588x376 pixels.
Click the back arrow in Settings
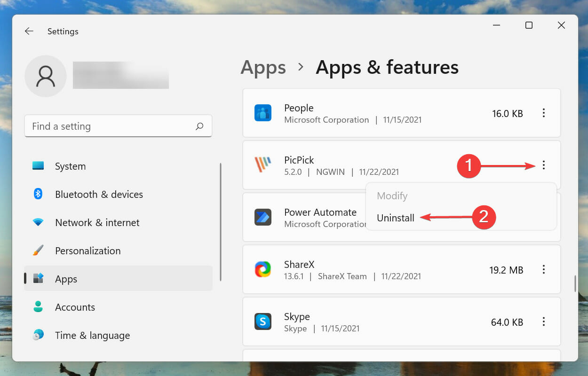pos(29,31)
